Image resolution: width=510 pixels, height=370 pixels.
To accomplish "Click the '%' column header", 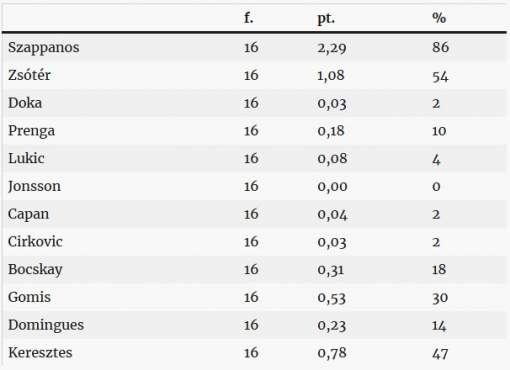I will (x=439, y=18).
